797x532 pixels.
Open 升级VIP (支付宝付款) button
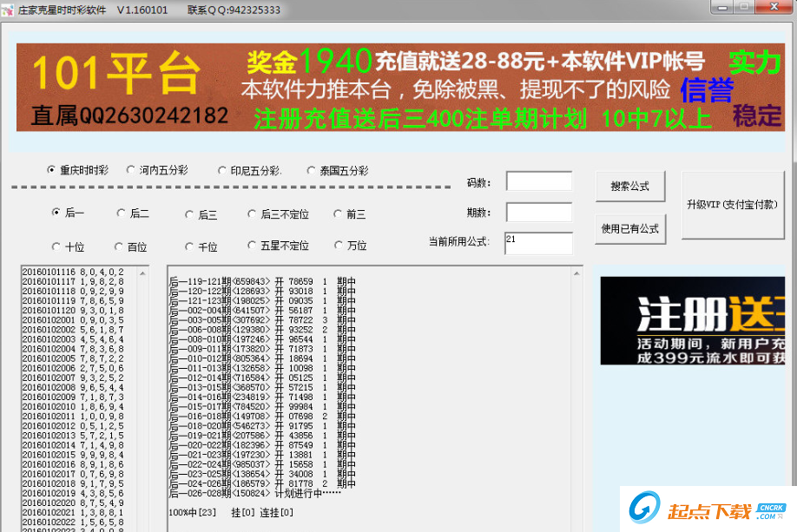[x=733, y=205]
